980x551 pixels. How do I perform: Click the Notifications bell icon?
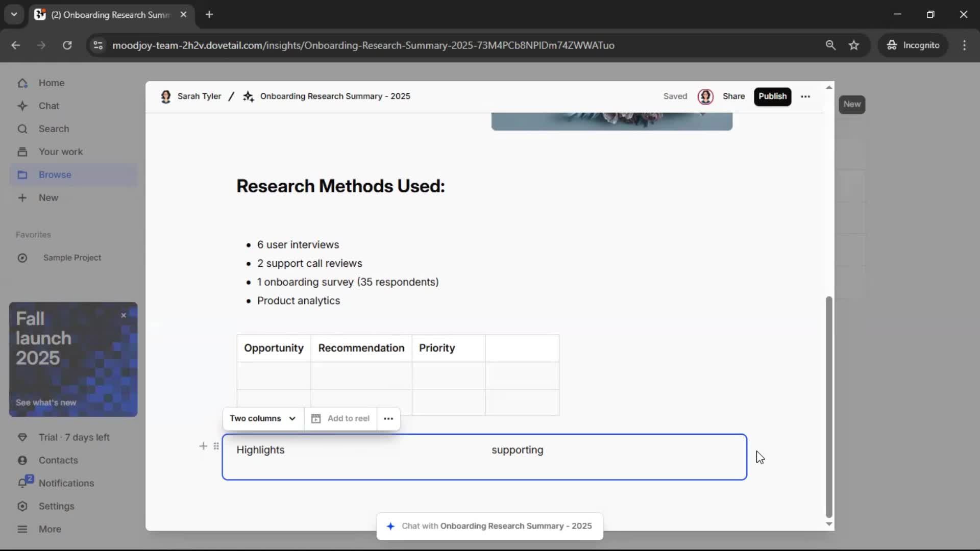click(x=22, y=483)
